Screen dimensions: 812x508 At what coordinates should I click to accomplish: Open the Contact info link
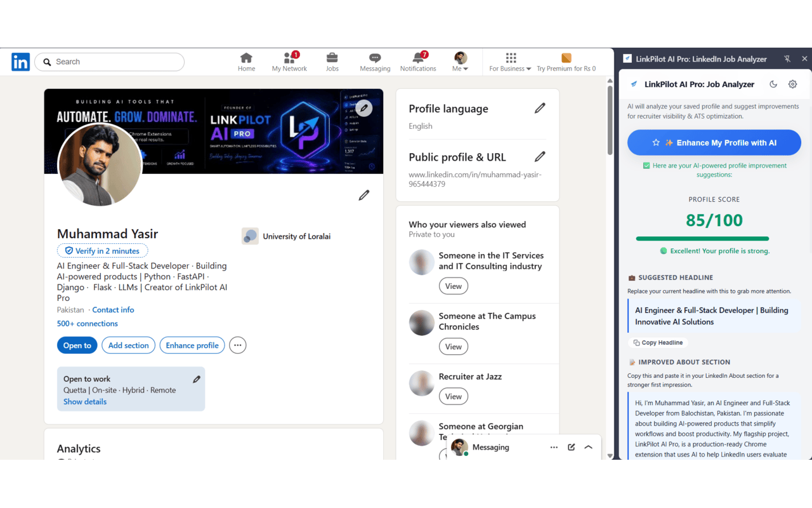point(113,310)
